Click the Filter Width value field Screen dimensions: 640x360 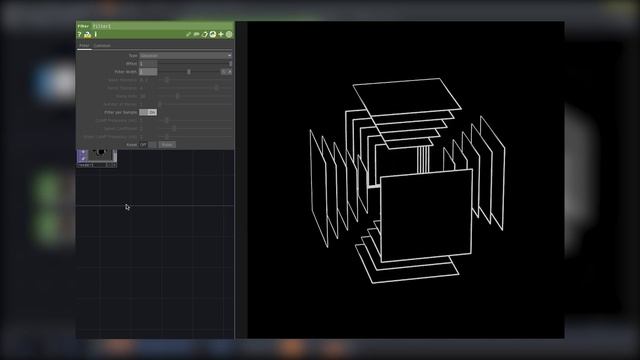point(148,72)
